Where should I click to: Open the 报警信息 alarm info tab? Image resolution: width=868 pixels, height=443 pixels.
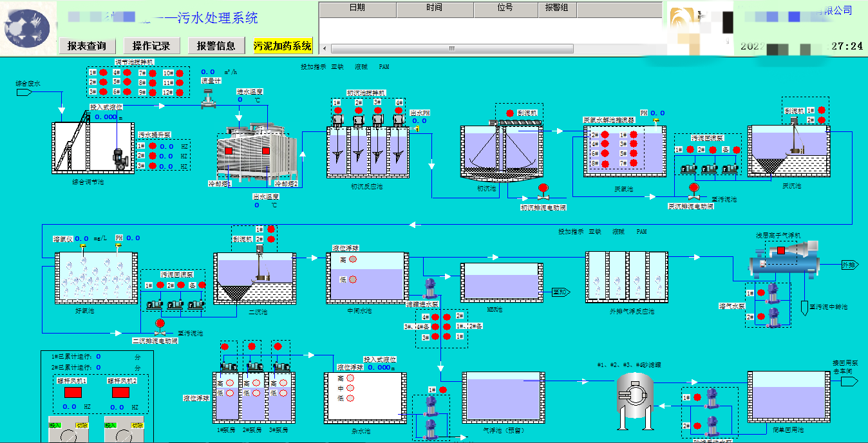(216, 46)
